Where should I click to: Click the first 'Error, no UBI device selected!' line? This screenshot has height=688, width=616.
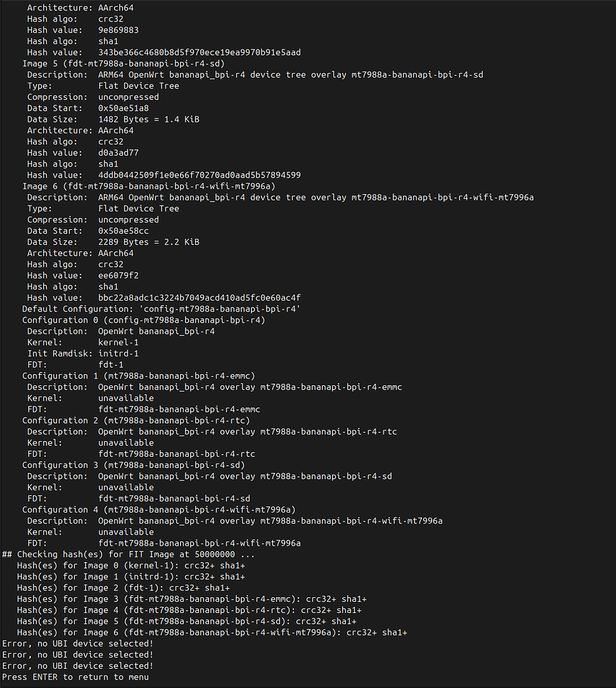pos(78,644)
